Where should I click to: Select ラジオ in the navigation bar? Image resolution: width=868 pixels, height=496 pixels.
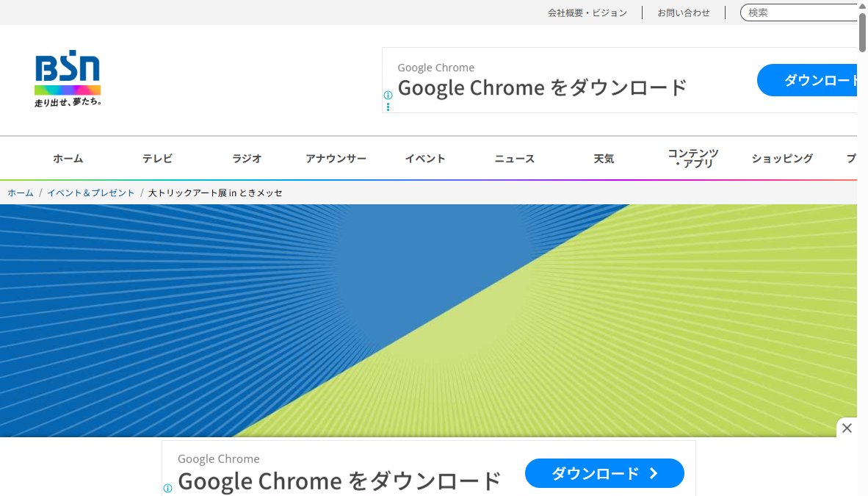tap(246, 159)
